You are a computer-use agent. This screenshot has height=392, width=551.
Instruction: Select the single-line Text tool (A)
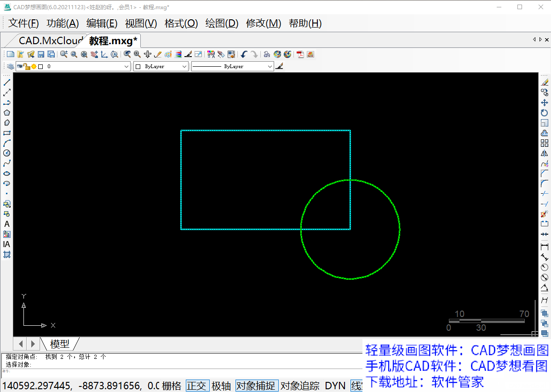pyautogui.click(x=7, y=224)
